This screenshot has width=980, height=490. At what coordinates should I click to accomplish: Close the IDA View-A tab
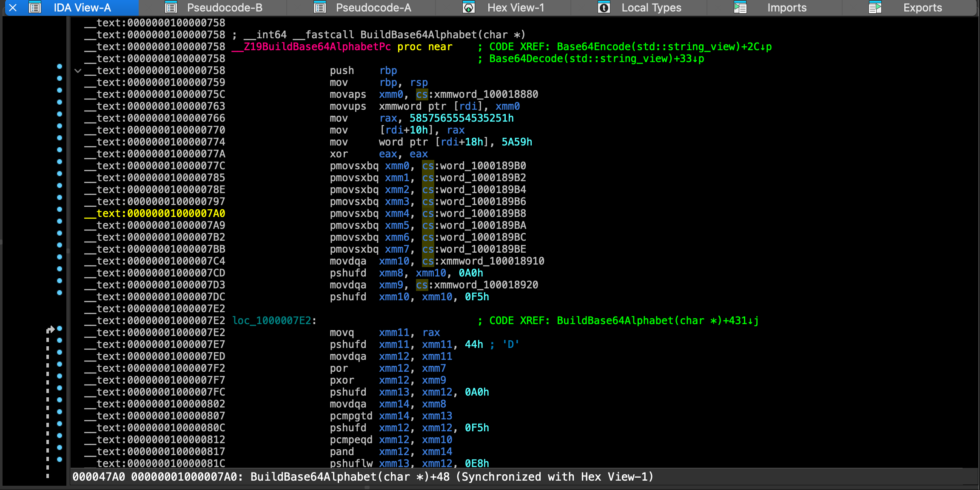pos(13,8)
